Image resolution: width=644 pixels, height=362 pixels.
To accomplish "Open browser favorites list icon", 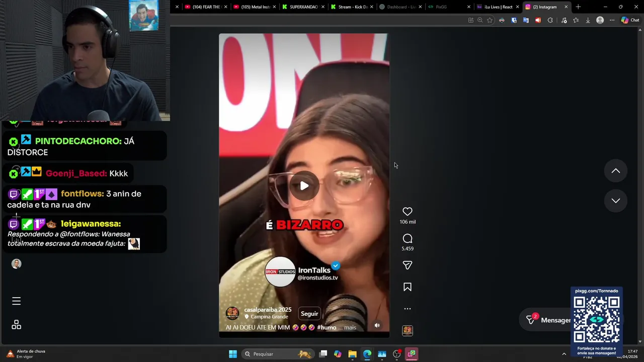I will [x=576, y=20].
